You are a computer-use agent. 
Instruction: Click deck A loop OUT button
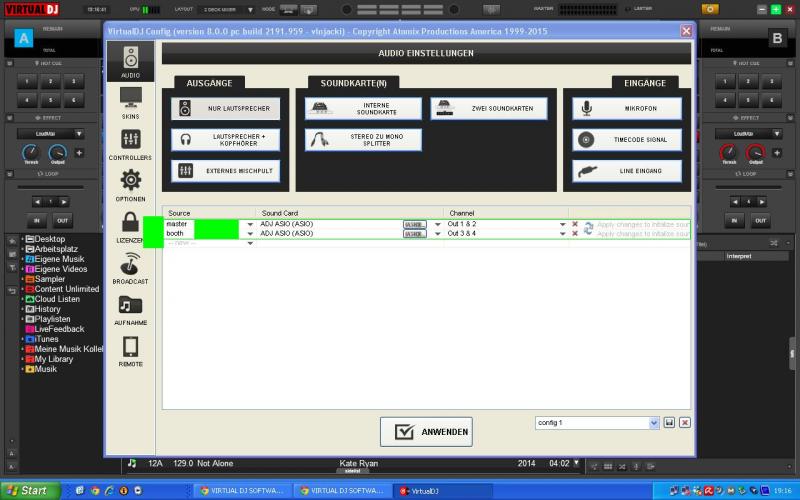pyautogui.click(x=62, y=221)
